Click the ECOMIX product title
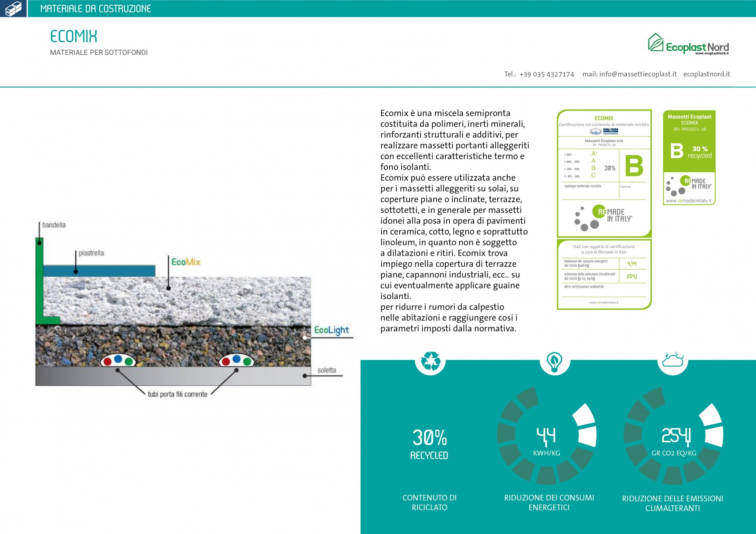 coord(74,37)
